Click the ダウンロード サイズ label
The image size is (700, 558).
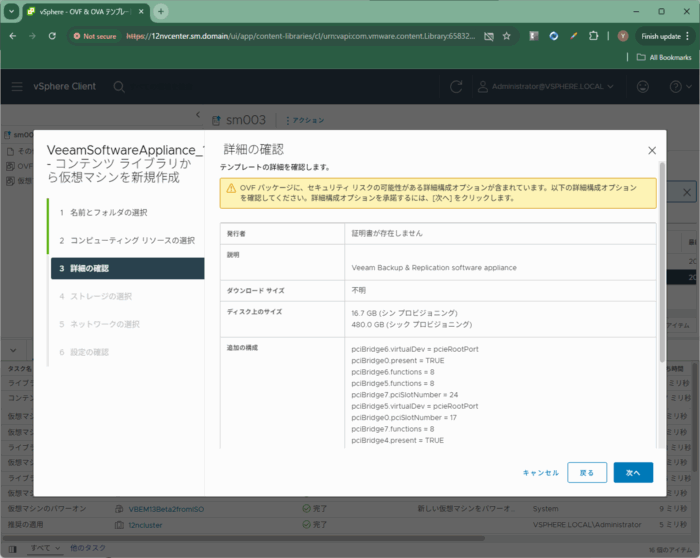(x=255, y=291)
